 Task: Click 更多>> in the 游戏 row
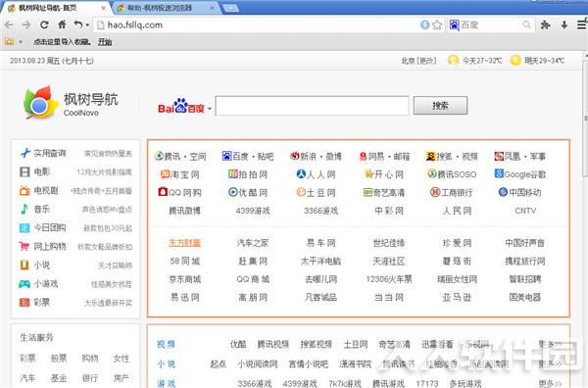point(550,383)
